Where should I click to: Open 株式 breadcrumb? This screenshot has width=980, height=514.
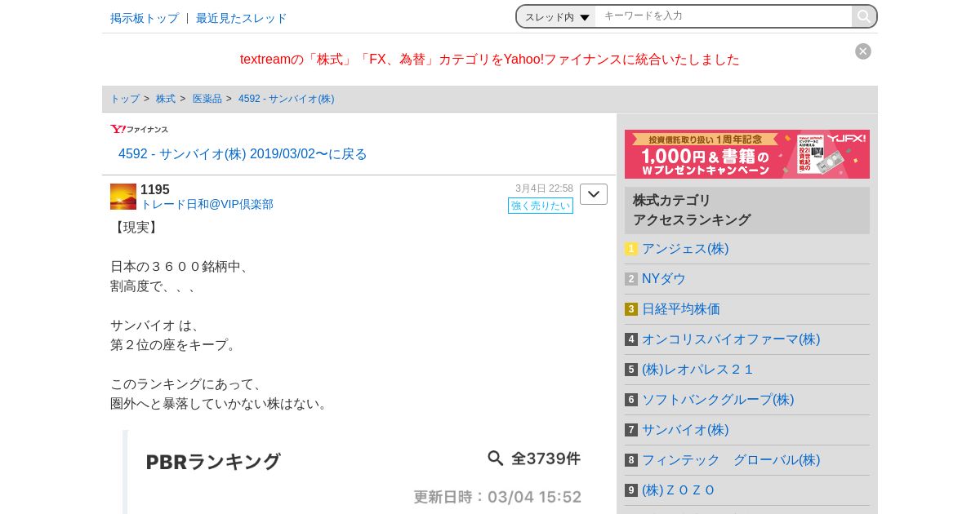pos(166,99)
